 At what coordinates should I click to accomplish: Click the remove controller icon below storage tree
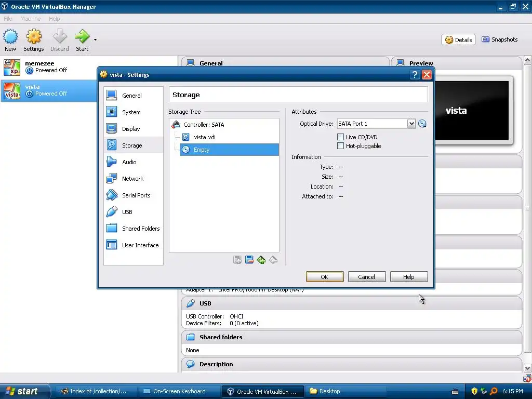click(249, 260)
